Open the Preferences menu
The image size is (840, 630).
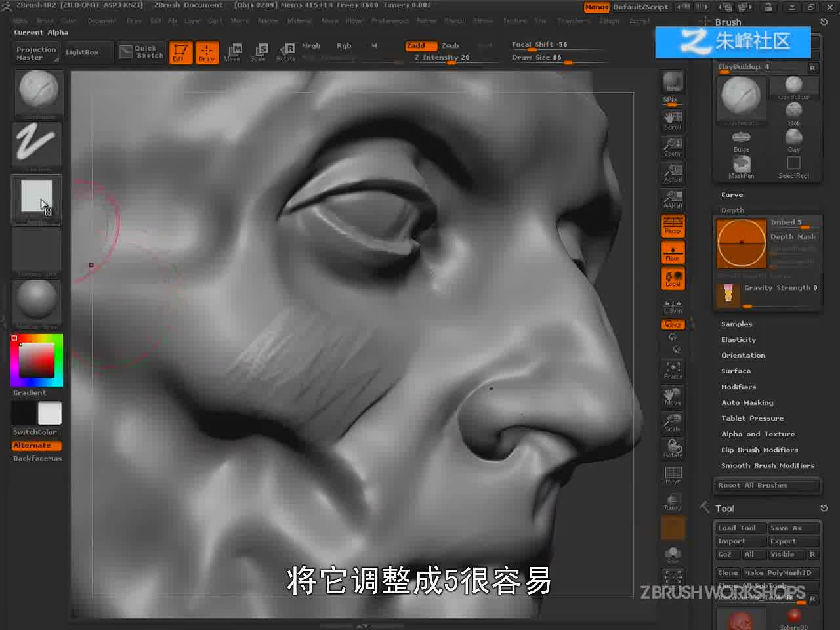pos(390,21)
